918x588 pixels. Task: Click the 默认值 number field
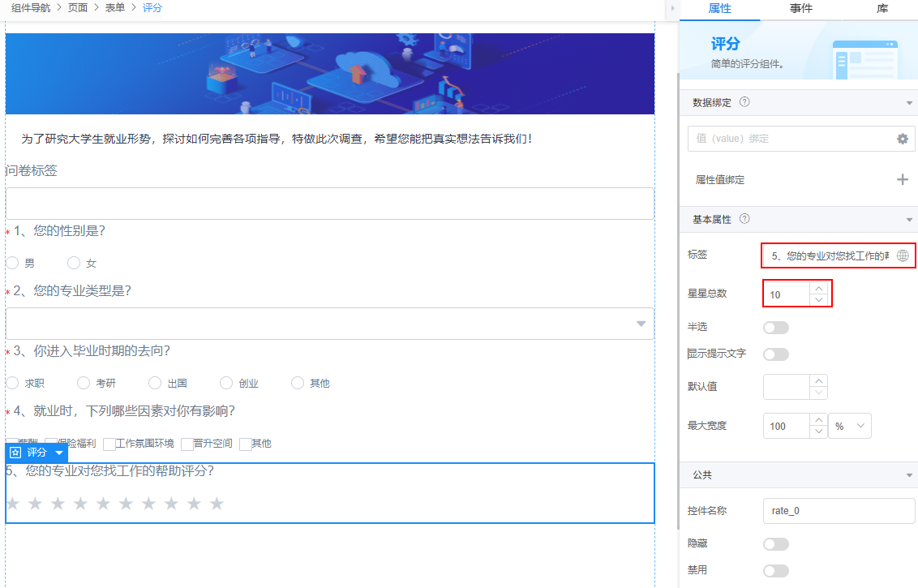(787, 387)
